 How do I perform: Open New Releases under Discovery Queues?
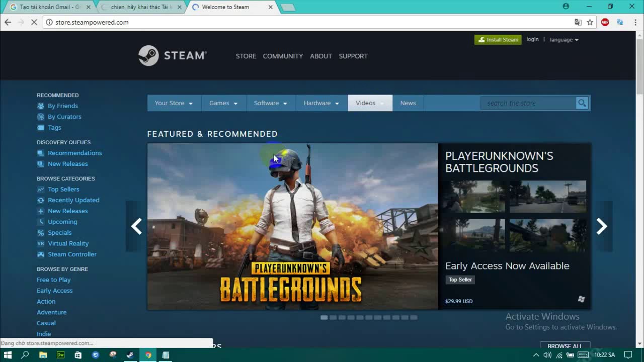tap(67, 164)
